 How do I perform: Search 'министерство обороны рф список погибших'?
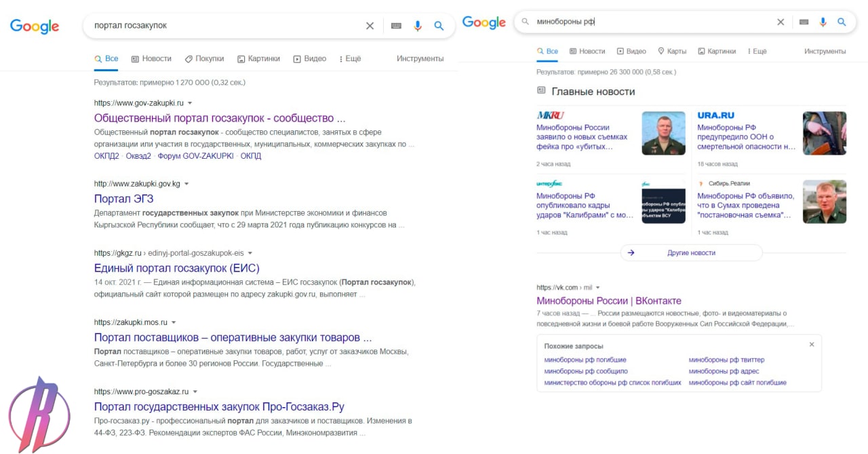[x=612, y=383]
